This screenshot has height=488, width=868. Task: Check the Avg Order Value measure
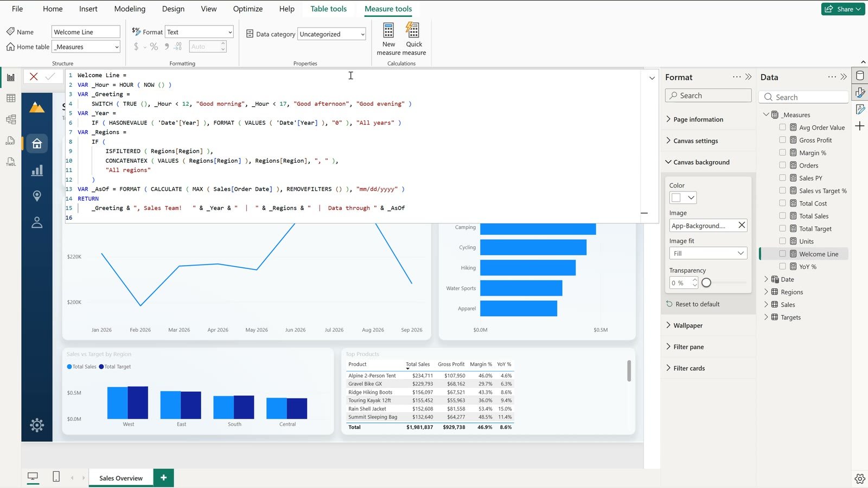[782, 127]
